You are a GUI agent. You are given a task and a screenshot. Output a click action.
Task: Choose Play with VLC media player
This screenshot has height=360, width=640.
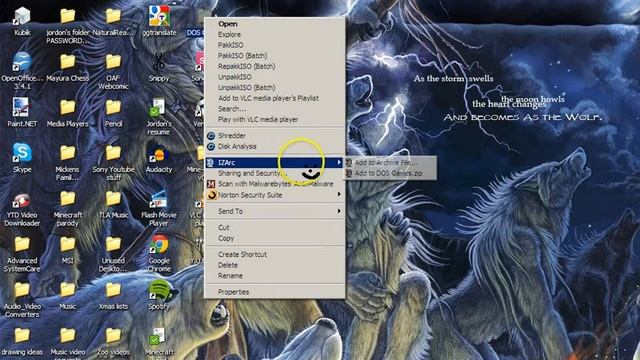tap(274, 119)
